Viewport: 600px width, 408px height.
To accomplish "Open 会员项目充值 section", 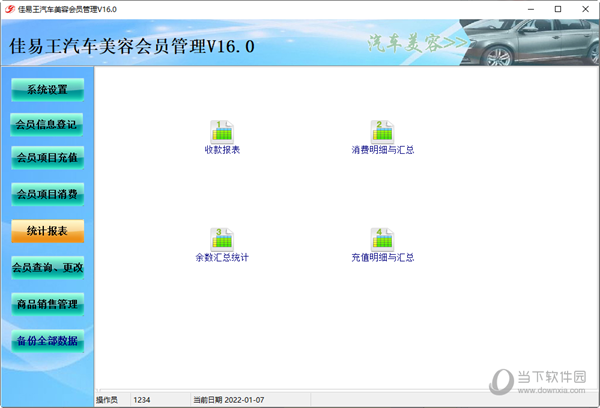I will pyautogui.click(x=47, y=158).
